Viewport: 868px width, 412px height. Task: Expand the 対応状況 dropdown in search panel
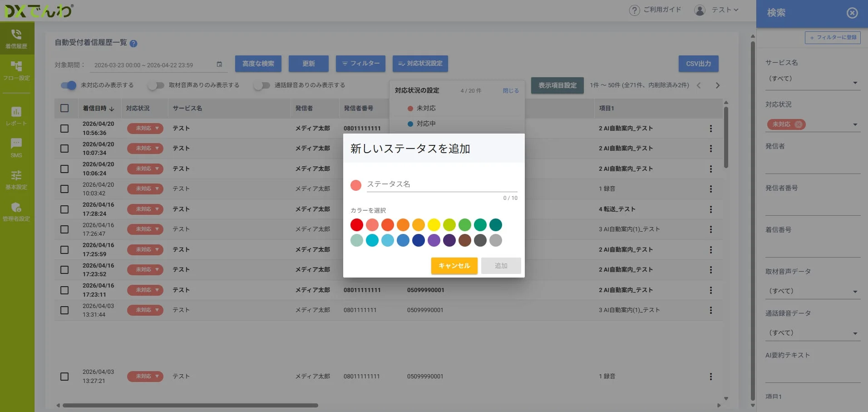pyautogui.click(x=855, y=124)
